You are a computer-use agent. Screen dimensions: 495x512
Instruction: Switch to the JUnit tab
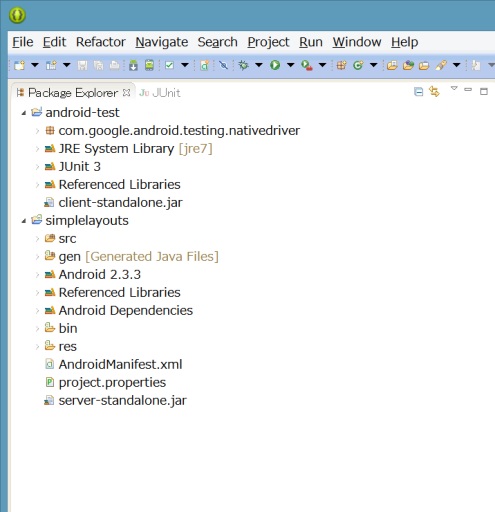(160, 93)
